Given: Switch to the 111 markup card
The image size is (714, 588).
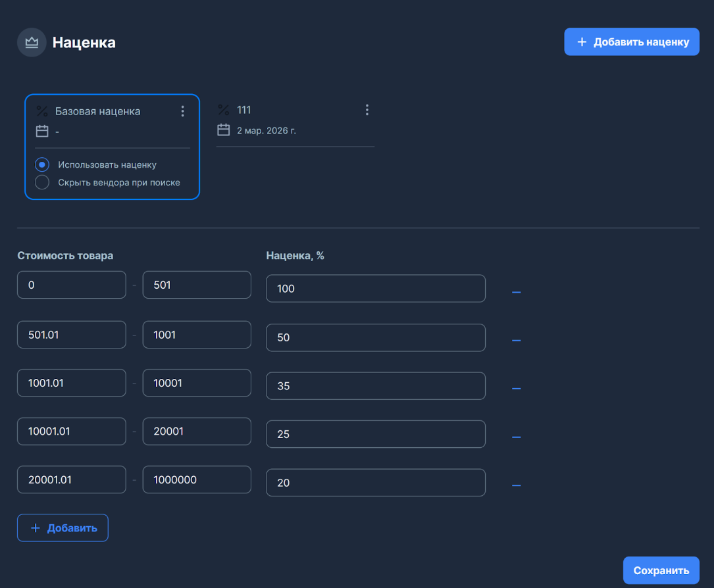Looking at the screenshot, I should pos(290,118).
